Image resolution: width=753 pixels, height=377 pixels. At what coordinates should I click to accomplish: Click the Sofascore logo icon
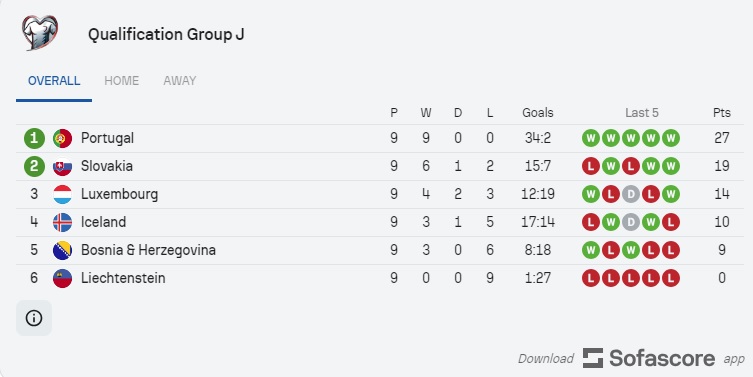[593, 358]
